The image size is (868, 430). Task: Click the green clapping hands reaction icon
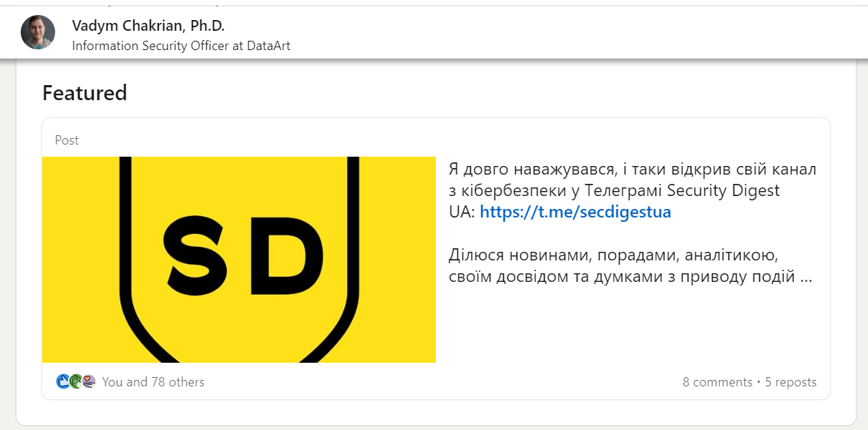click(75, 381)
